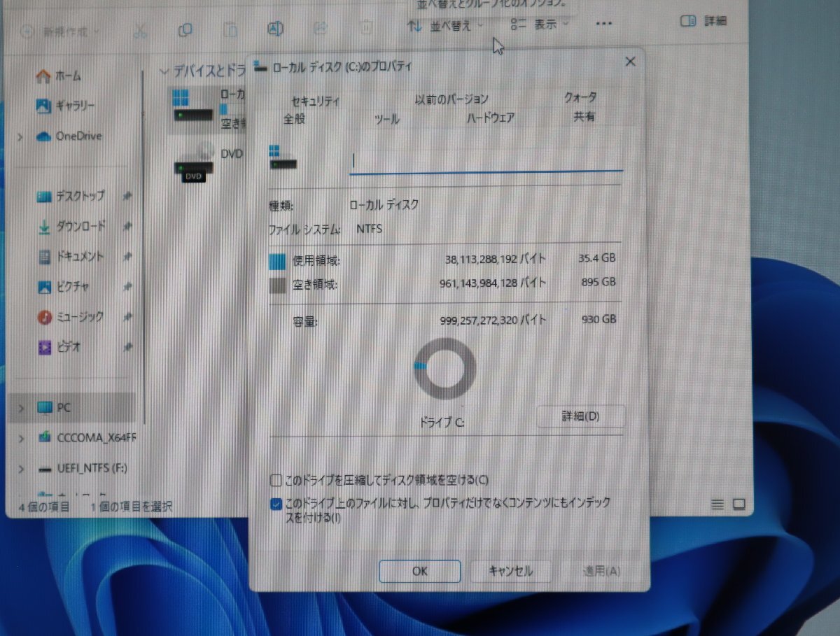Click the 詳細(D) button
This screenshot has width=840, height=636.
(581, 416)
